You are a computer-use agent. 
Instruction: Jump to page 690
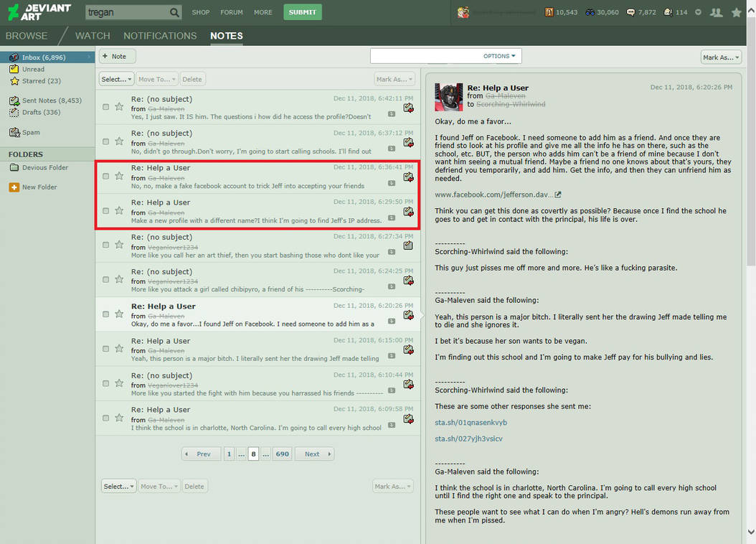[282, 454]
